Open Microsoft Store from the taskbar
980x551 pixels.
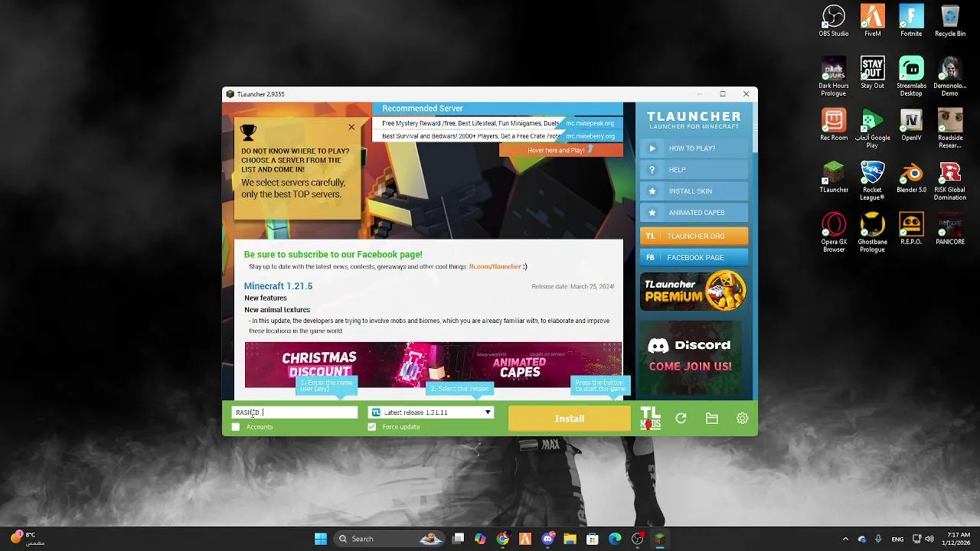pyautogui.click(x=593, y=539)
